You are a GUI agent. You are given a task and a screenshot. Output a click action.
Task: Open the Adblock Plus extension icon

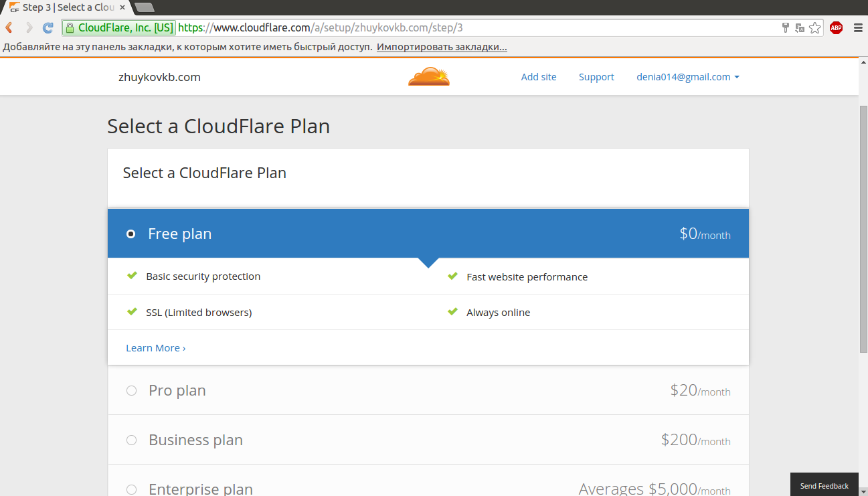pyautogui.click(x=836, y=28)
